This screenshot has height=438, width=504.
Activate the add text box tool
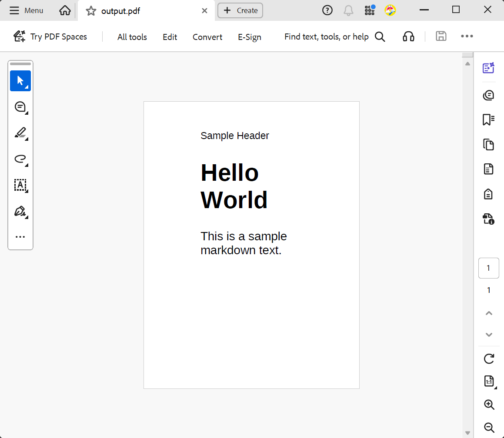click(x=20, y=186)
